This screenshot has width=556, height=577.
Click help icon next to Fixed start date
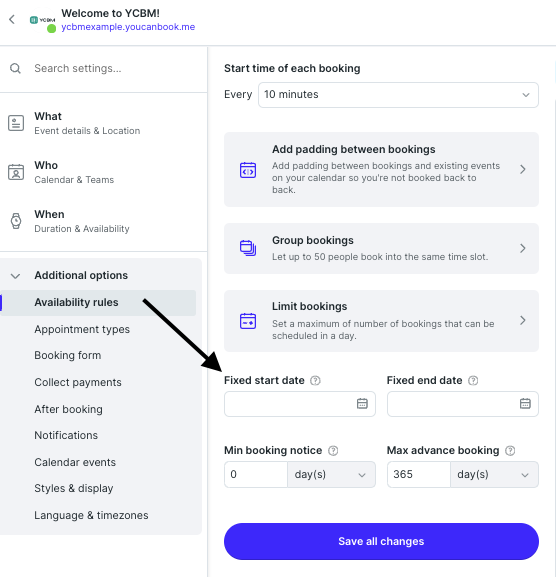315,380
